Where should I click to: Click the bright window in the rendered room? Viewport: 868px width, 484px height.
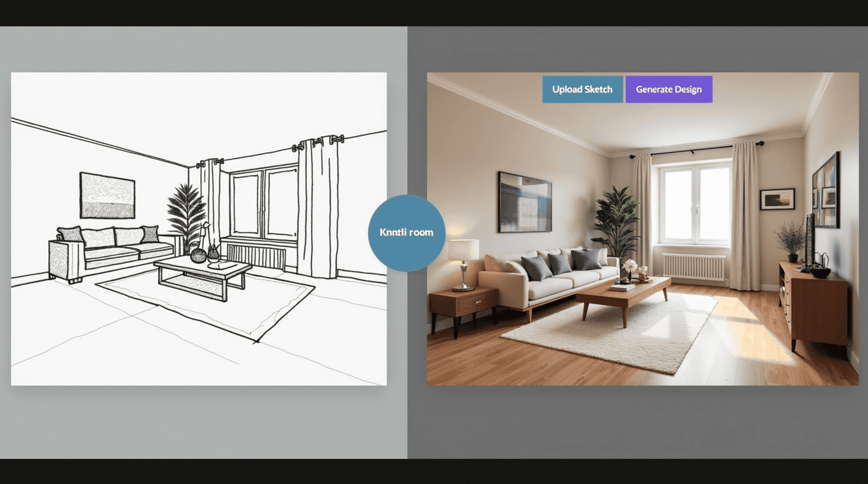click(x=695, y=204)
